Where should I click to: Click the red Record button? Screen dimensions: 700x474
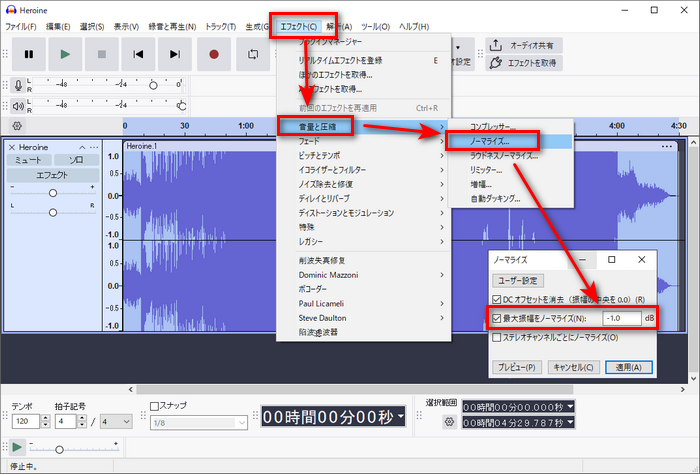pos(213,54)
